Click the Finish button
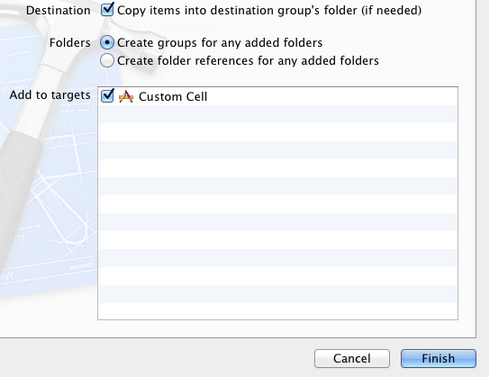This screenshot has height=377, width=489. click(438, 358)
